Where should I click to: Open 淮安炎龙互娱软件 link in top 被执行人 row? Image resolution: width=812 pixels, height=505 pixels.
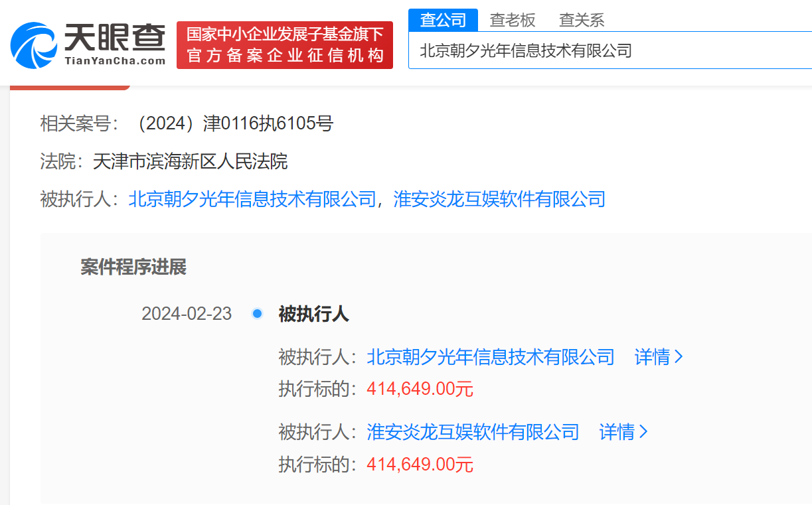[x=499, y=199]
